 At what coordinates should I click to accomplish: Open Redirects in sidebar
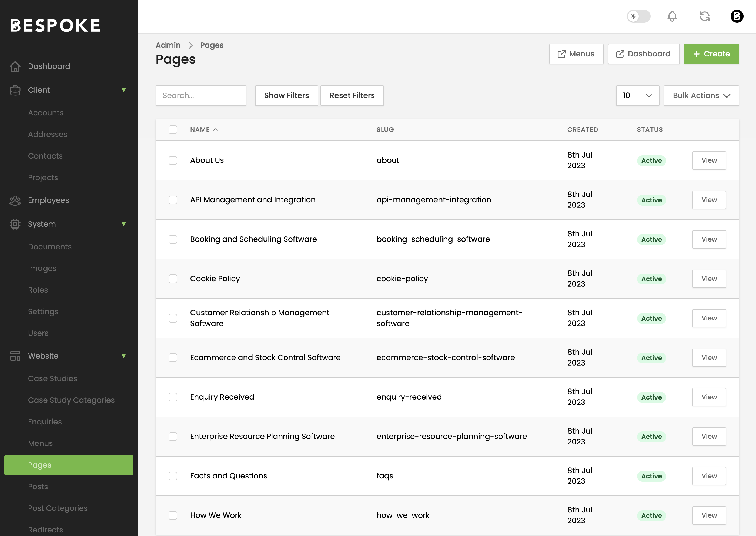tap(45, 530)
